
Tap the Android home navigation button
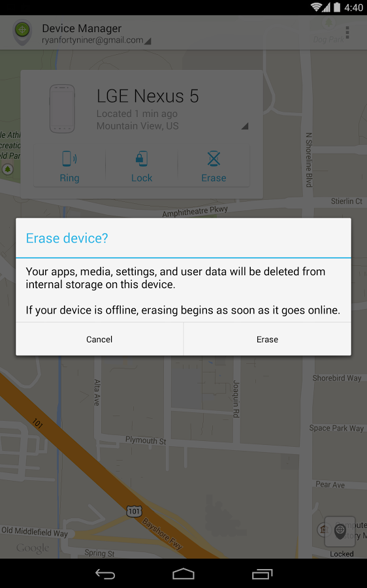tap(183, 574)
